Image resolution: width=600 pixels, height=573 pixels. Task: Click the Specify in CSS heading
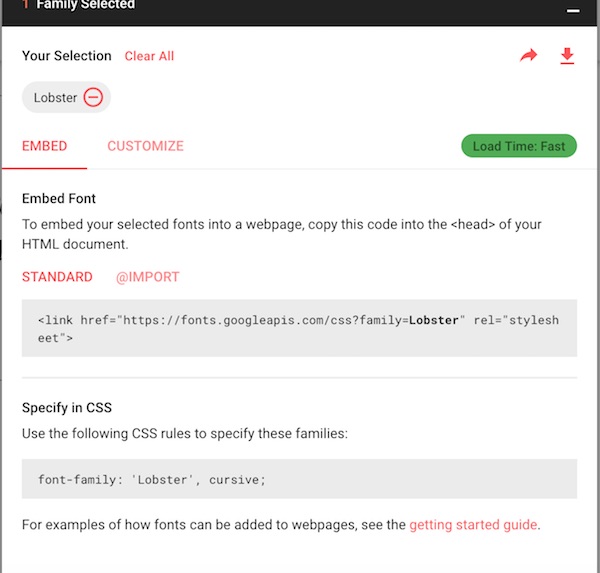(x=67, y=408)
